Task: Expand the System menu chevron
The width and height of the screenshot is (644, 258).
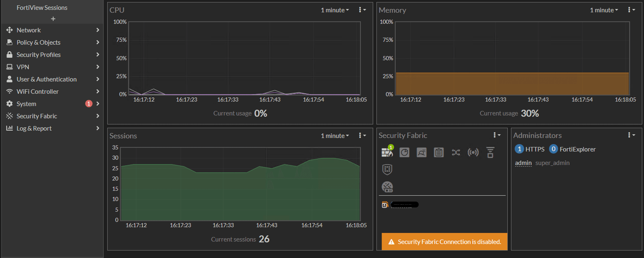Action: 98,104
